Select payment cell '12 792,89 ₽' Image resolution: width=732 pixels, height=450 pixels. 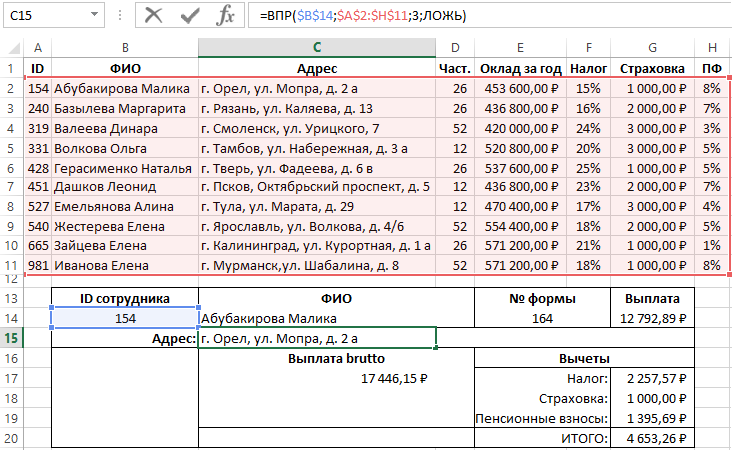click(x=653, y=318)
